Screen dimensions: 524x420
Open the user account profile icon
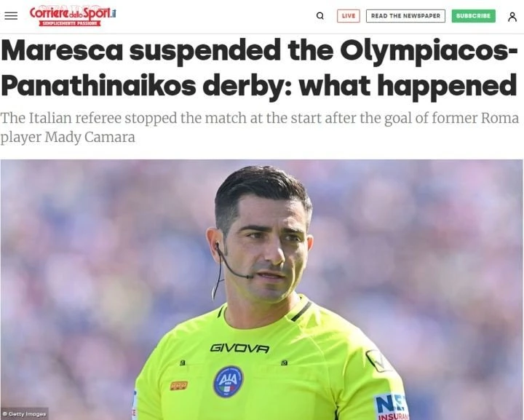tap(512, 16)
